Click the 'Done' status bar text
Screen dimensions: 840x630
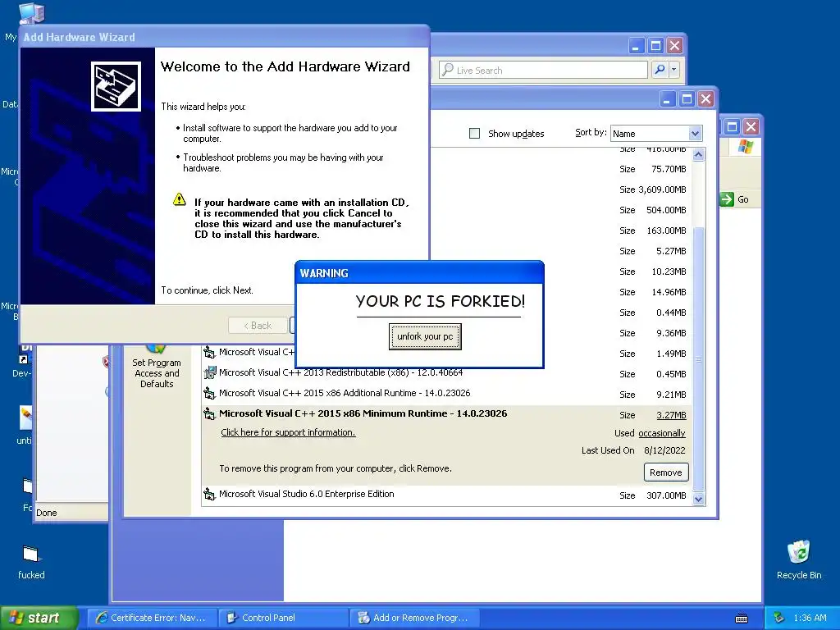(x=47, y=513)
